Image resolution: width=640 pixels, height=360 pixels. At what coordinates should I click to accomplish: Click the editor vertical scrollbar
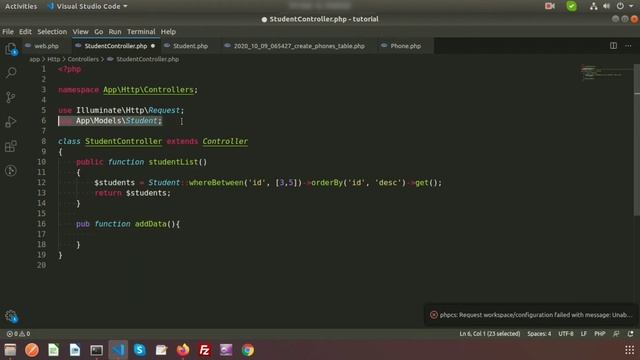pyautogui.click(x=636, y=139)
